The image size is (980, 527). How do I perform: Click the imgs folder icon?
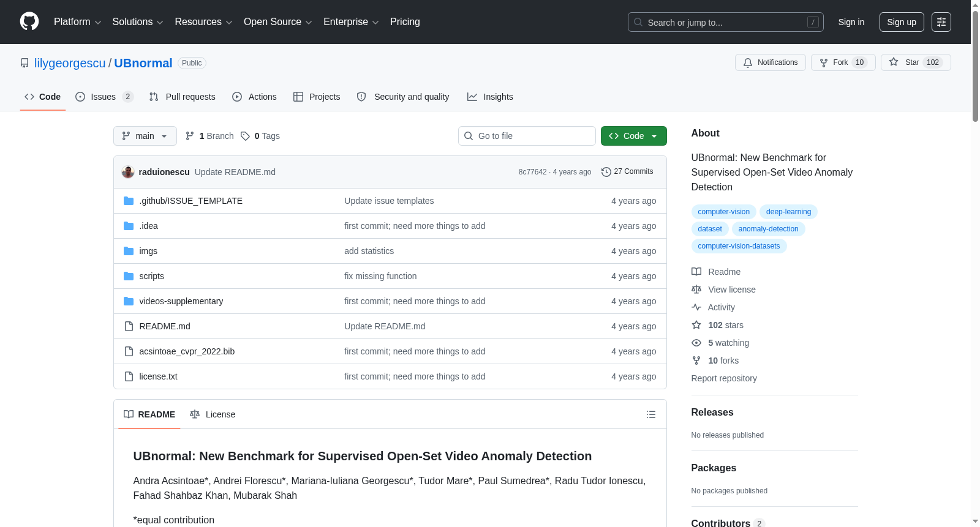pos(129,251)
